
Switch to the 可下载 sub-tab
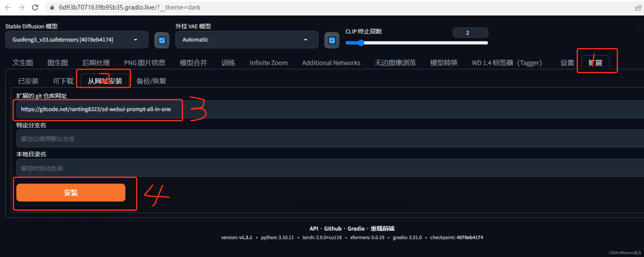63,81
